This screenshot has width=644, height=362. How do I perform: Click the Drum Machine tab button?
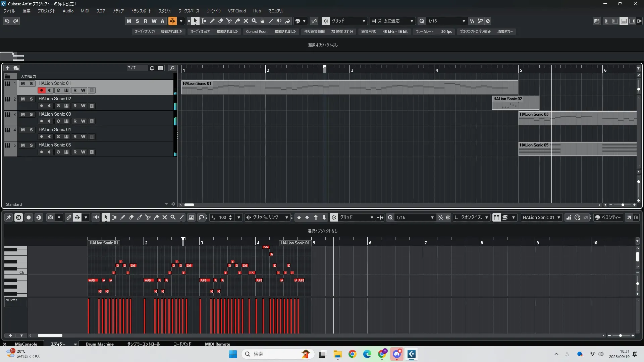(99, 344)
